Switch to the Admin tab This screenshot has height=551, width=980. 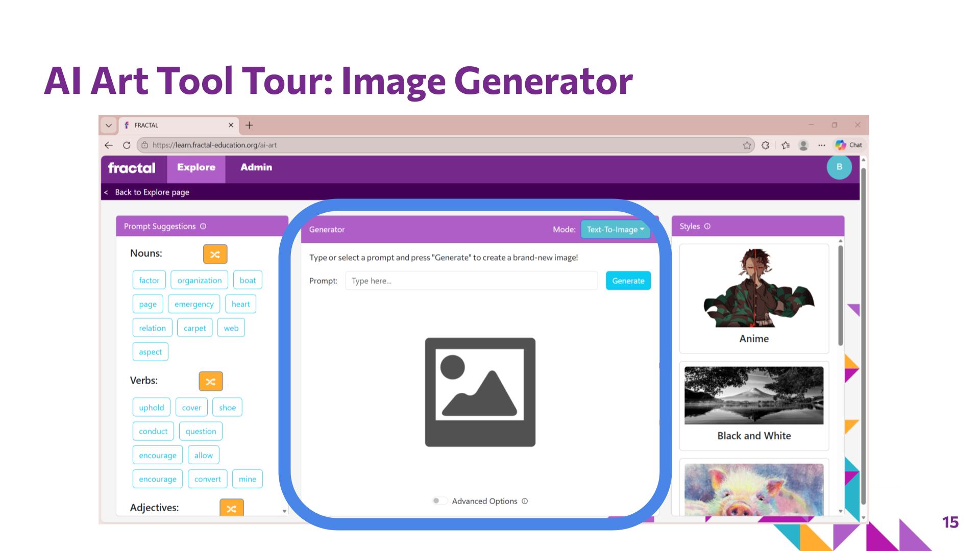pos(256,167)
